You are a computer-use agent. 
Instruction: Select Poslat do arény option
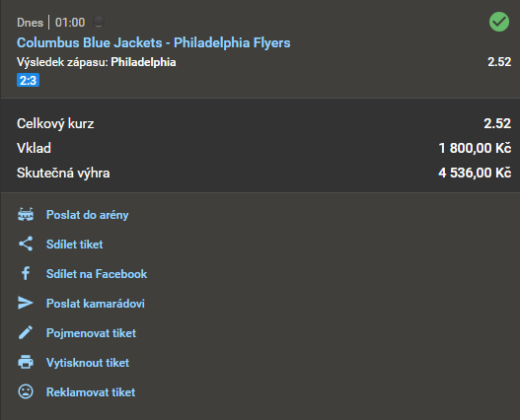tap(87, 215)
